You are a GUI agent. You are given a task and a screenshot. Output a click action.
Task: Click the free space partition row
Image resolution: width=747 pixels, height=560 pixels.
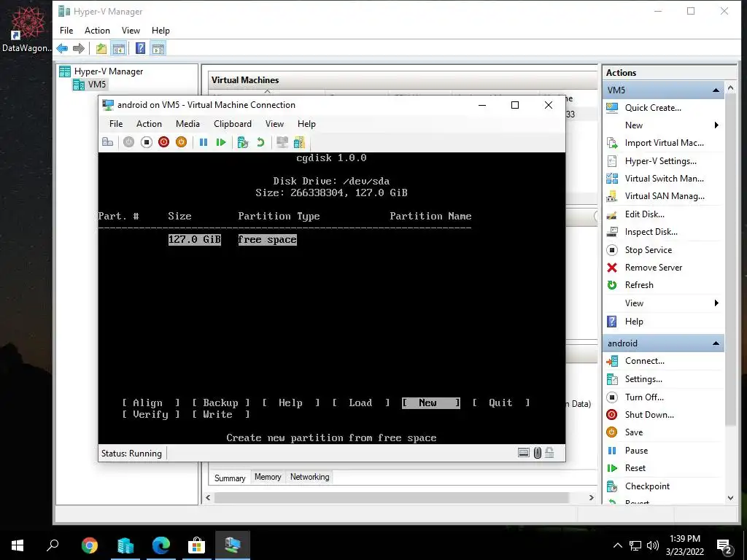[x=233, y=239]
